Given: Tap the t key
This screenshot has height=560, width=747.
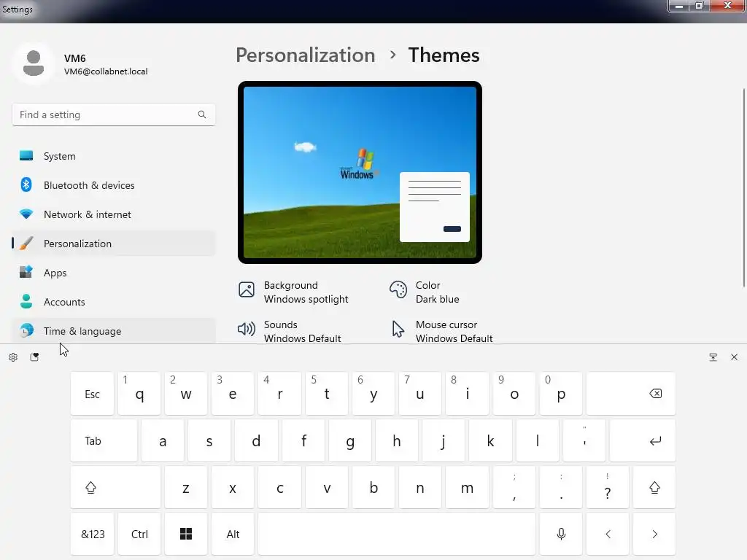Looking at the screenshot, I should click(326, 394).
